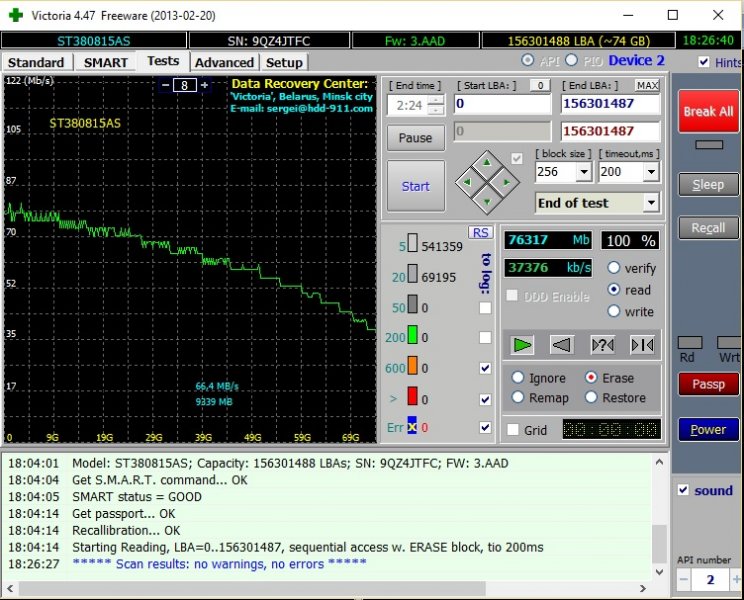Click the reverse scan direction icon
Screen dimensions: 744x600
[x=562, y=345]
